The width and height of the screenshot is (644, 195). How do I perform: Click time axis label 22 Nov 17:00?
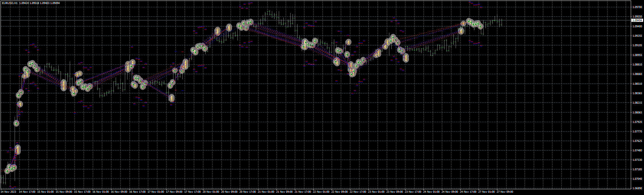tap(358, 192)
